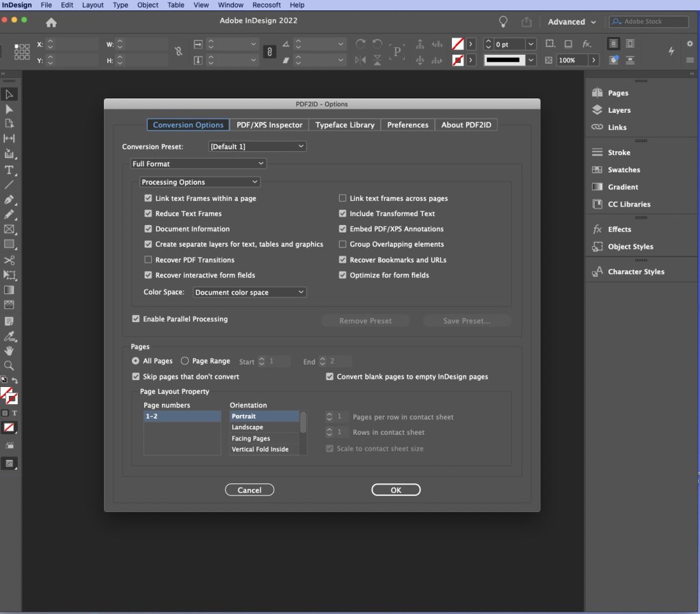Switch to the PDF/XPS Inspector tab
The height and width of the screenshot is (614, 700).
270,124
